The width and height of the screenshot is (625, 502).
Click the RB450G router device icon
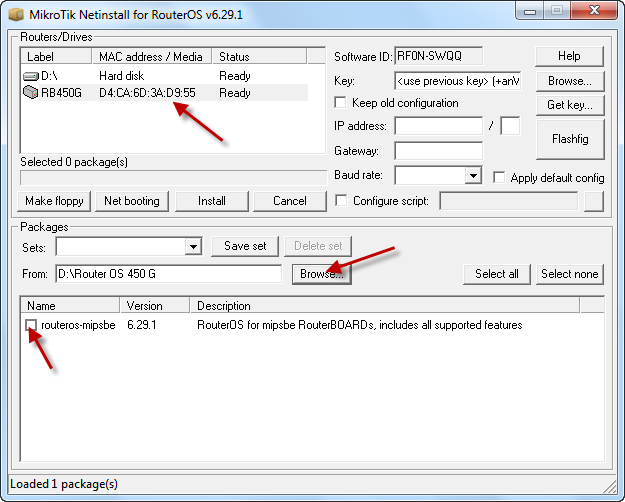tap(30, 92)
